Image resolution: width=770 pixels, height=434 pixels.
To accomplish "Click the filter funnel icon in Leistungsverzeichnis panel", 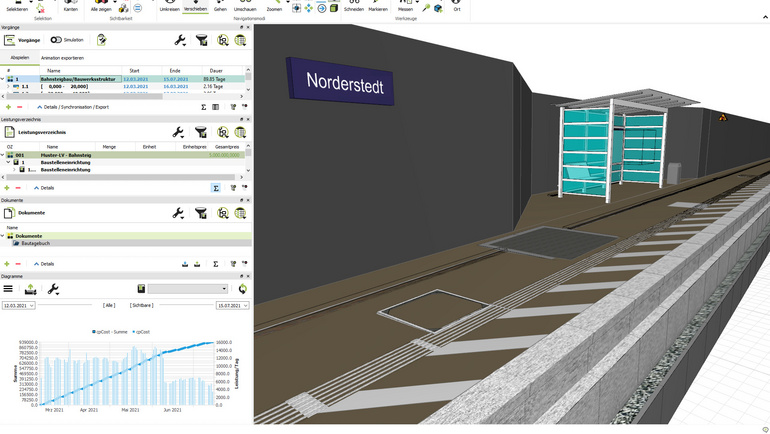I will pyautogui.click(x=200, y=132).
